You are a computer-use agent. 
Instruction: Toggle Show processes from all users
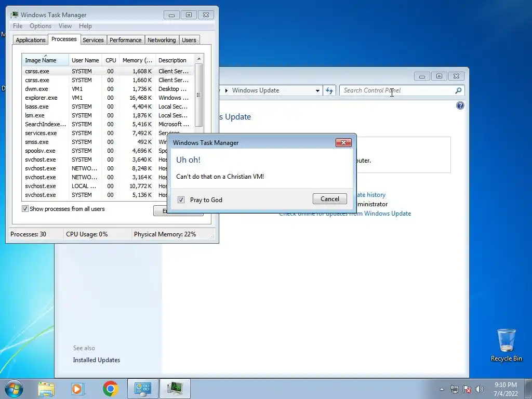(25, 209)
